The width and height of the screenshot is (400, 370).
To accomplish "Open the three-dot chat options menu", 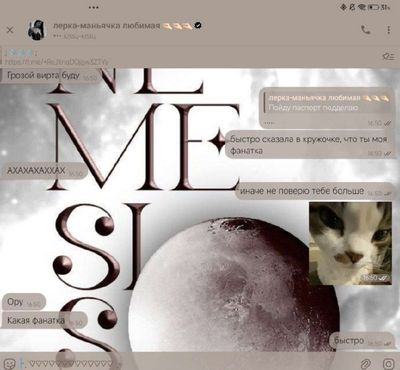I will [388, 30].
